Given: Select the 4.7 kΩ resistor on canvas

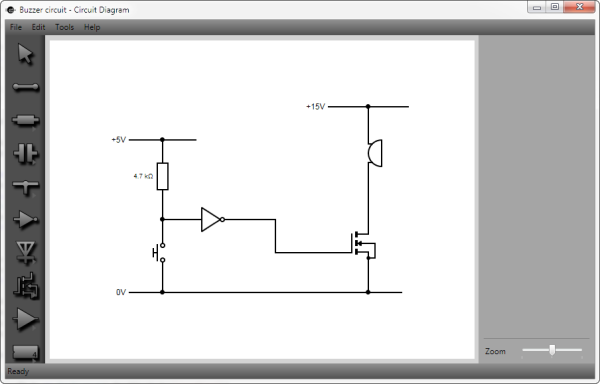Looking at the screenshot, I should click(163, 176).
